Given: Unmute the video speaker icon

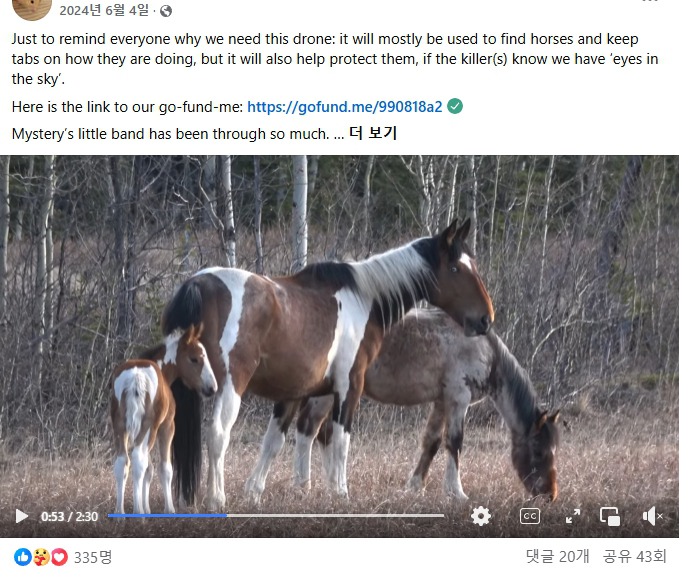Looking at the screenshot, I should (653, 516).
